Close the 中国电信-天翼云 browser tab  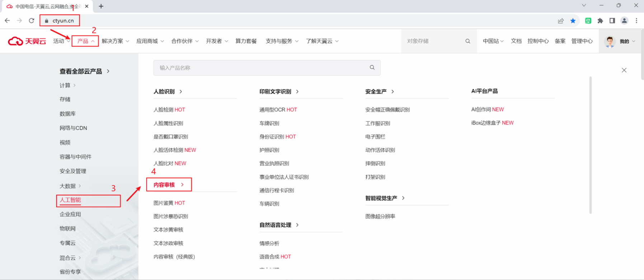(86, 6)
